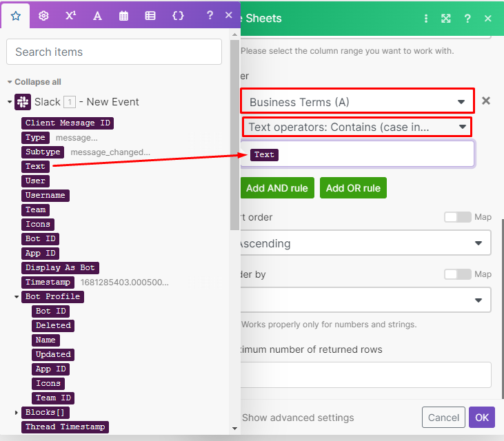Open help for Sheets module

(x=467, y=19)
